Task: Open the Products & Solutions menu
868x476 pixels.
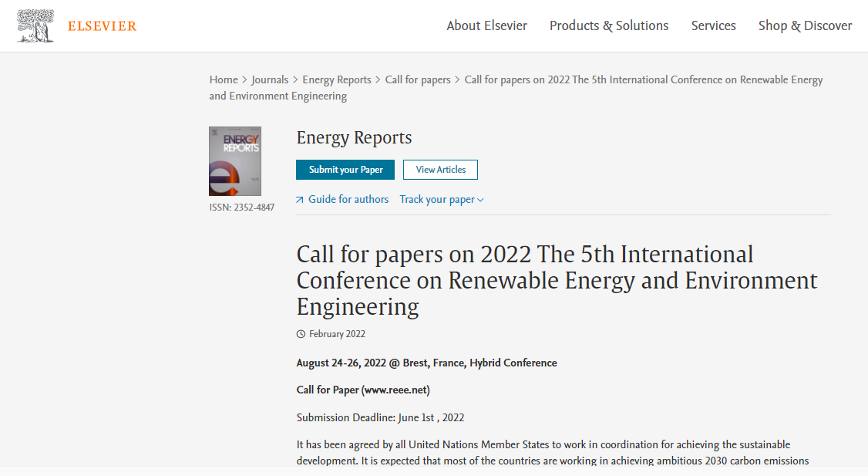Action: pyautogui.click(x=609, y=25)
